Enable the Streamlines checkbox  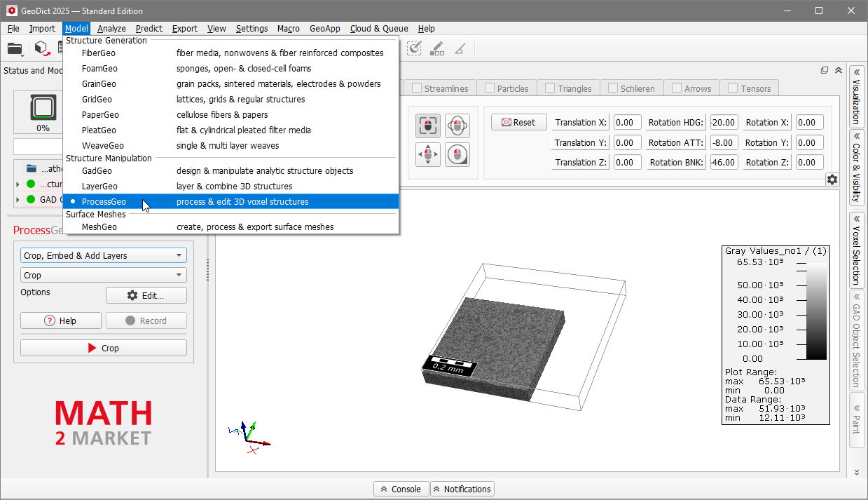pos(418,88)
